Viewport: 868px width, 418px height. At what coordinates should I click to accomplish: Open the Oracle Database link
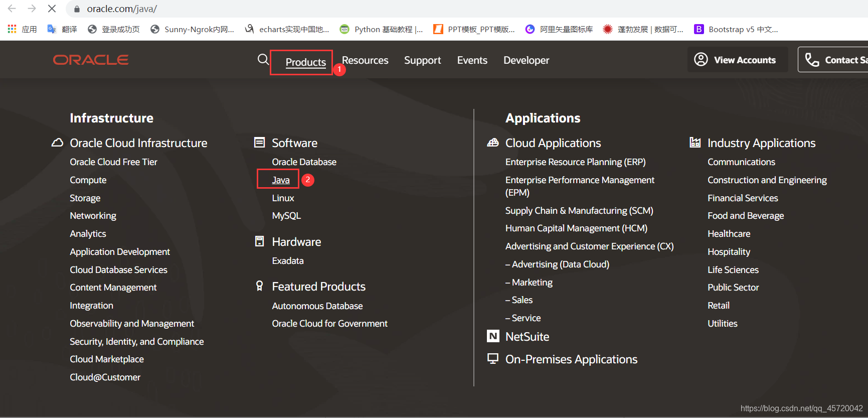point(304,162)
